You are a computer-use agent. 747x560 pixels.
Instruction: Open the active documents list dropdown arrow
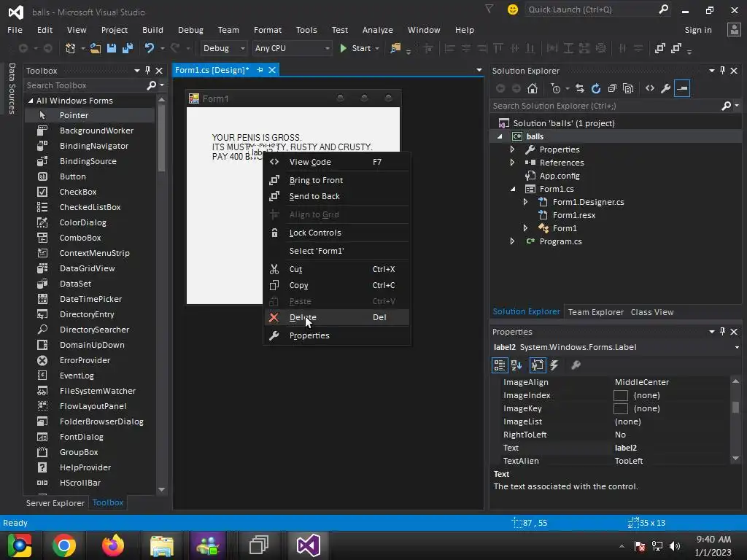479,70
